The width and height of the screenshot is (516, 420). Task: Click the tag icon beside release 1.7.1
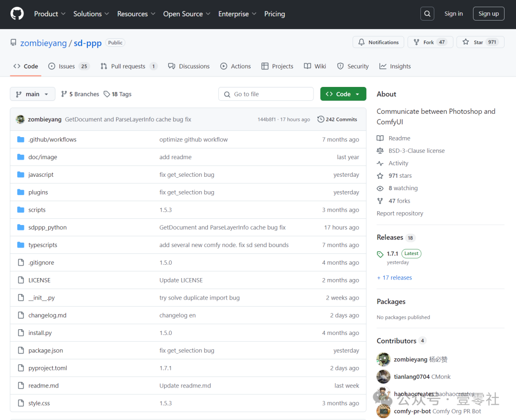click(380, 254)
